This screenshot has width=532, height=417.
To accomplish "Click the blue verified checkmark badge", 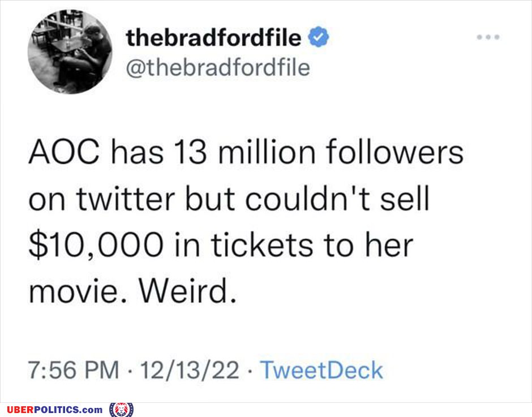I will click(318, 37).
